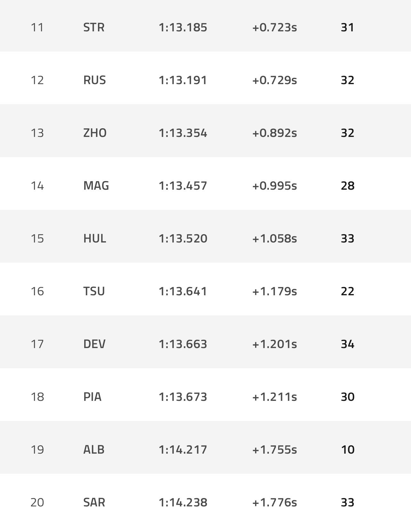
Task: Click driver code TSU
Action: click(94, 291)
